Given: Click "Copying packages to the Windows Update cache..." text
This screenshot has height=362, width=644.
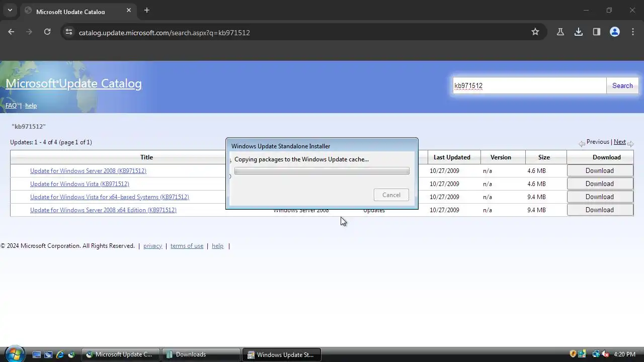Looking at the screenshot, I should pyautogui.click(x=301, y=159).
